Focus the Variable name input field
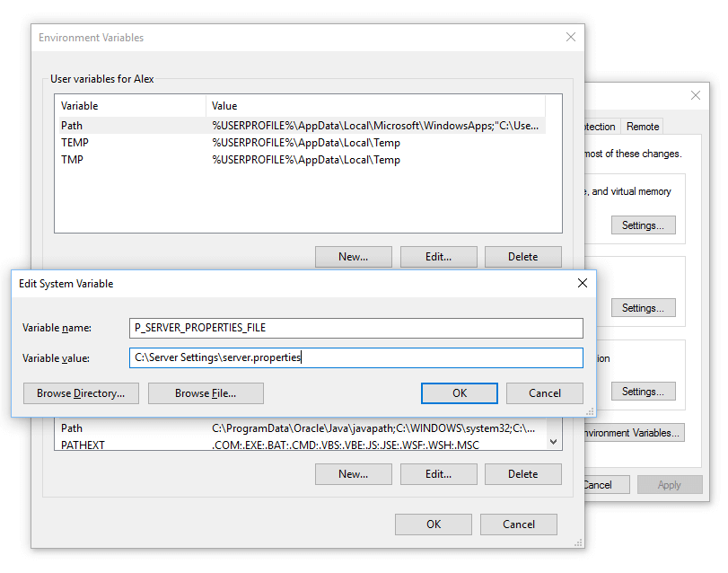The image size is (728, 573). [355, 328]
